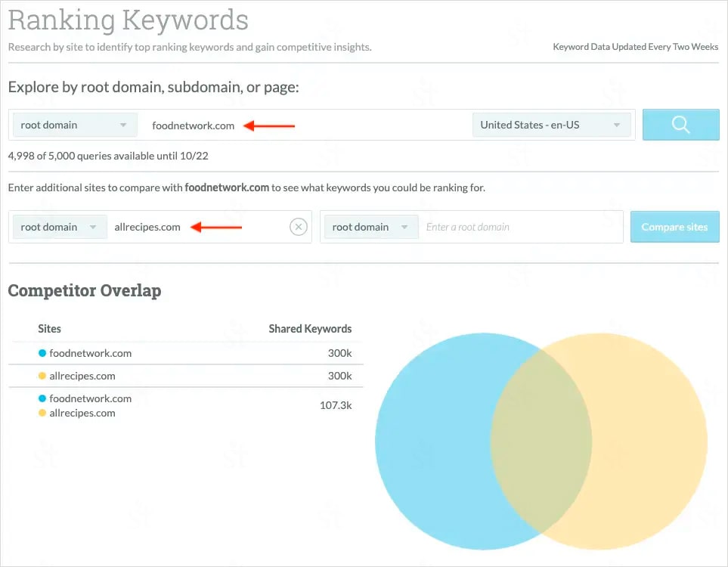
Task: Open the top root domain dropdown beside foodnetwork.com
Action: click(x=75, y=125)
